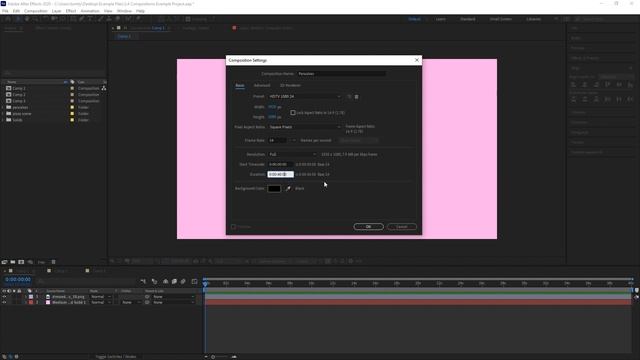The height and width of the screenshot is (360, 640).
Task: Switch to the Advanced tab
Action: (x=262, y=85)
